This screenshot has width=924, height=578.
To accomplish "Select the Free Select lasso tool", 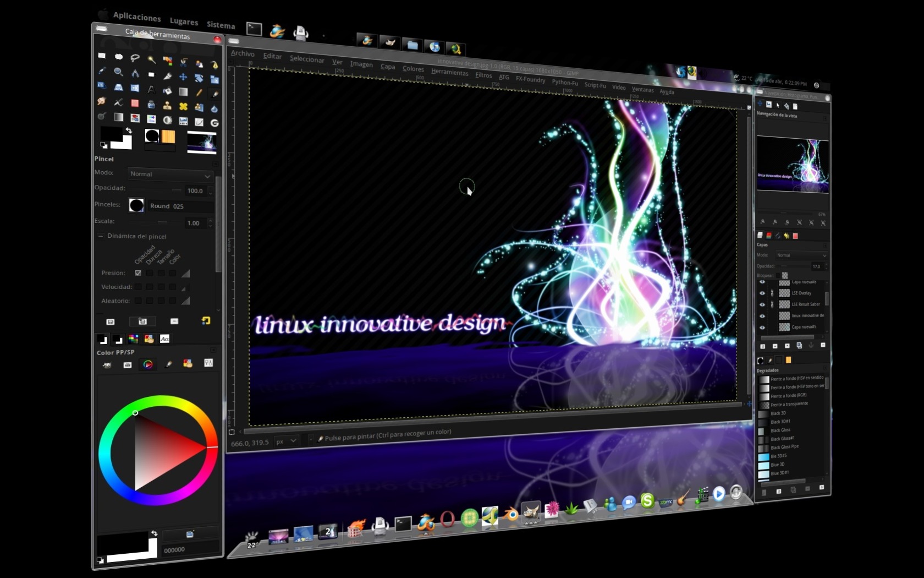I will pyautogui.click(x=135, y=57).
